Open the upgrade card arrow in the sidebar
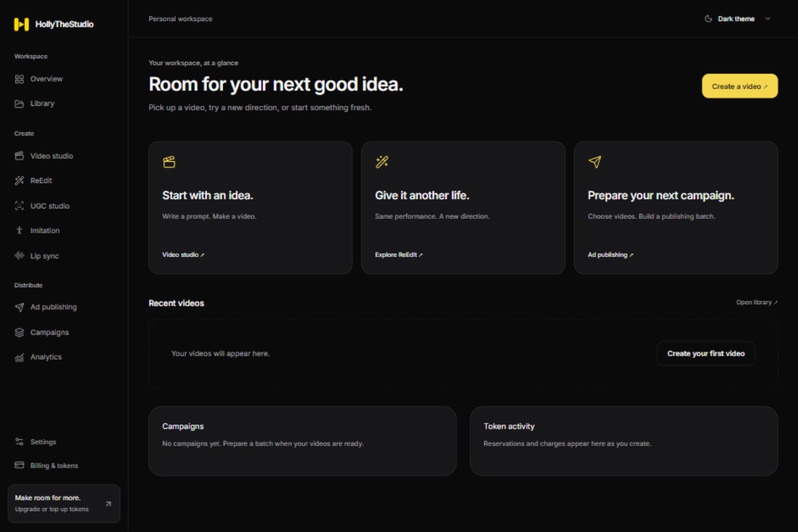 pos(108,504)
